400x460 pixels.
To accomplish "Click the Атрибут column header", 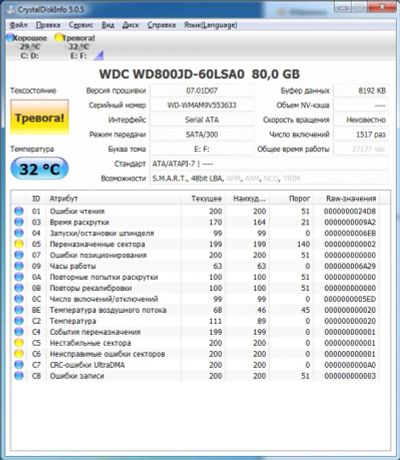I will pos(113,198).
